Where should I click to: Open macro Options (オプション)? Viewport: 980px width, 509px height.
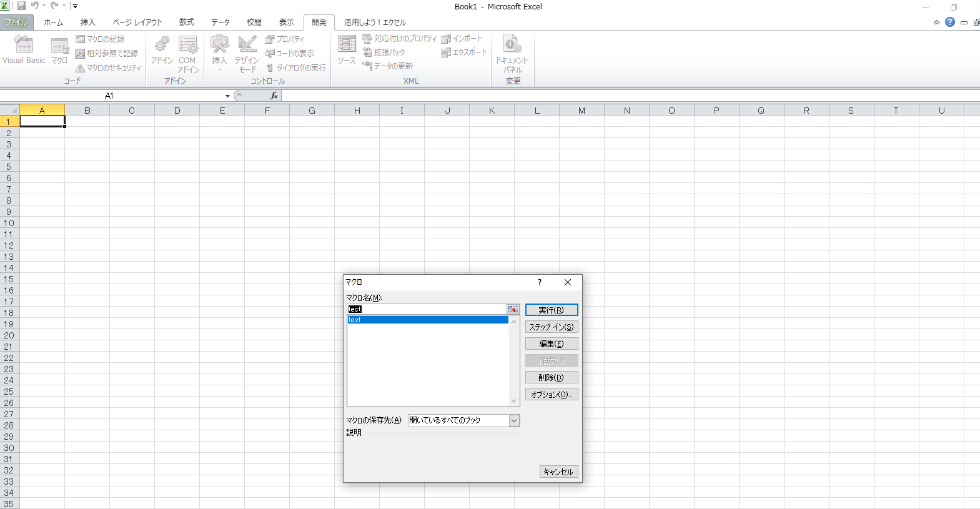pos(552,394)
